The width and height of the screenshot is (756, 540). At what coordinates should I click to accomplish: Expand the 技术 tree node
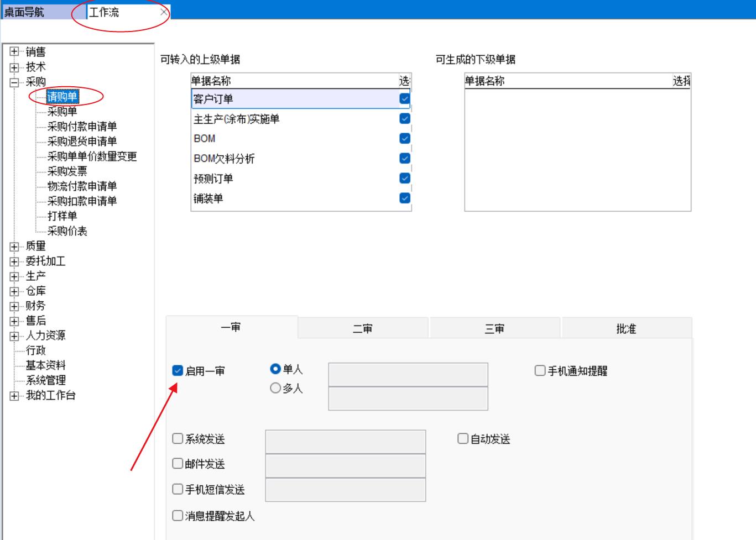tap(14, 67)
